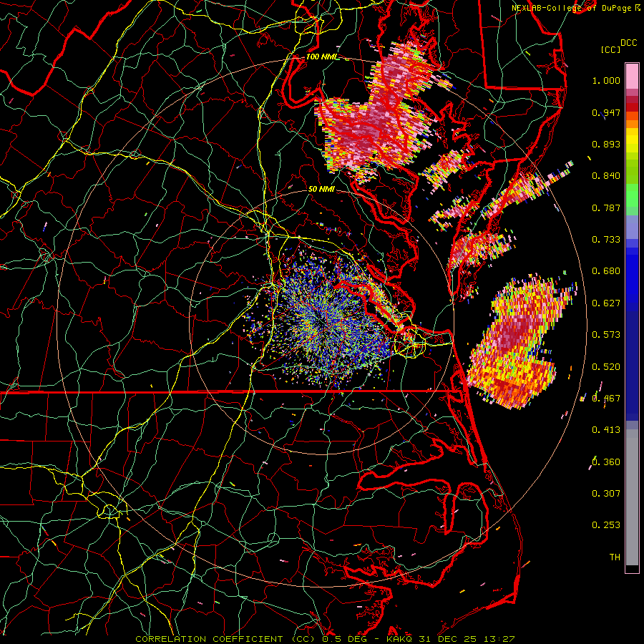Click the pink top segment of color scale
The width and height of the screenshot is (644, 644).
(632, 76)
